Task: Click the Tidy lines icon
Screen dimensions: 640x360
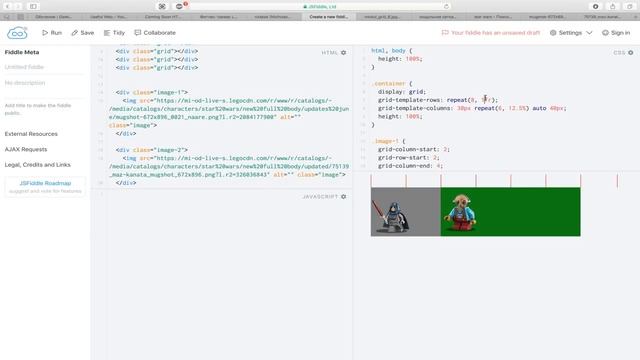Action: click(107, 33)
